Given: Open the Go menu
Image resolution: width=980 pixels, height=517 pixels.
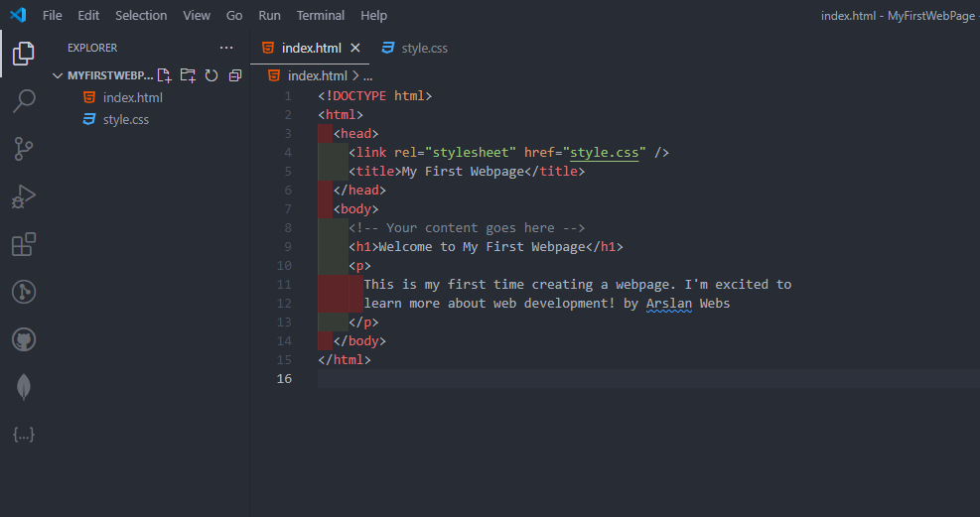Looking at the screenshot, I should [x=233, y=15].
